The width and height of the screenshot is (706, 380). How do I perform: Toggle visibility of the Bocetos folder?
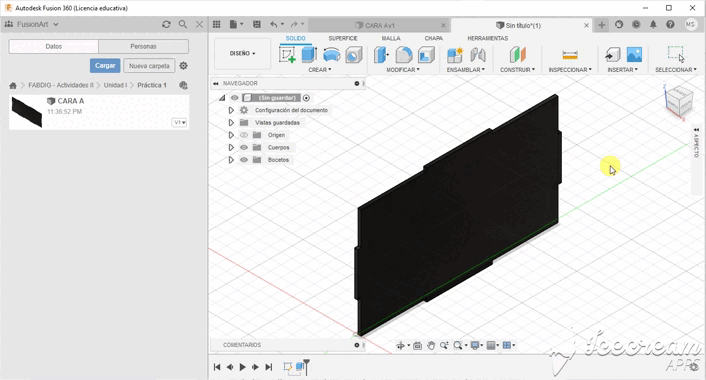(x=244, y=160)
